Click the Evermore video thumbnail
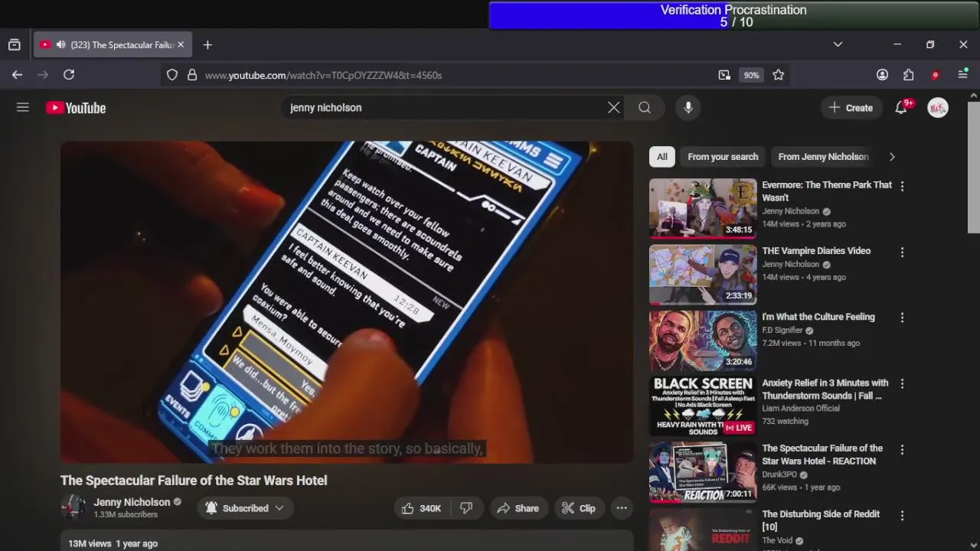Image resolution: width=980 pixels, height=551 pixels. (703, 208)
